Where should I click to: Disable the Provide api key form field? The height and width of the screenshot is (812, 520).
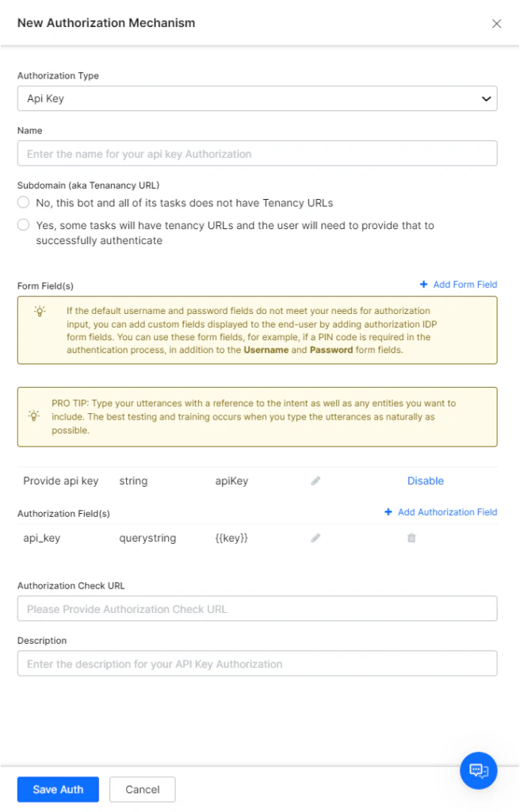426,481
